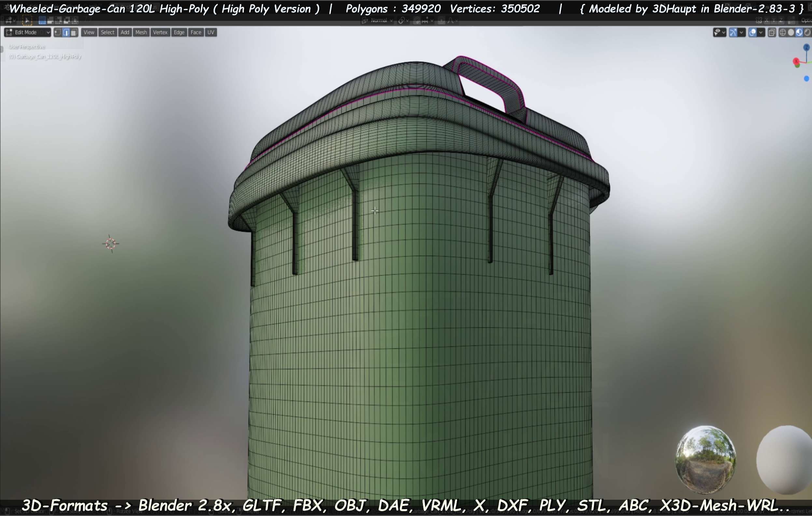Open the Select menu
Screen dimensions: 812x516
tap(107, 32)
